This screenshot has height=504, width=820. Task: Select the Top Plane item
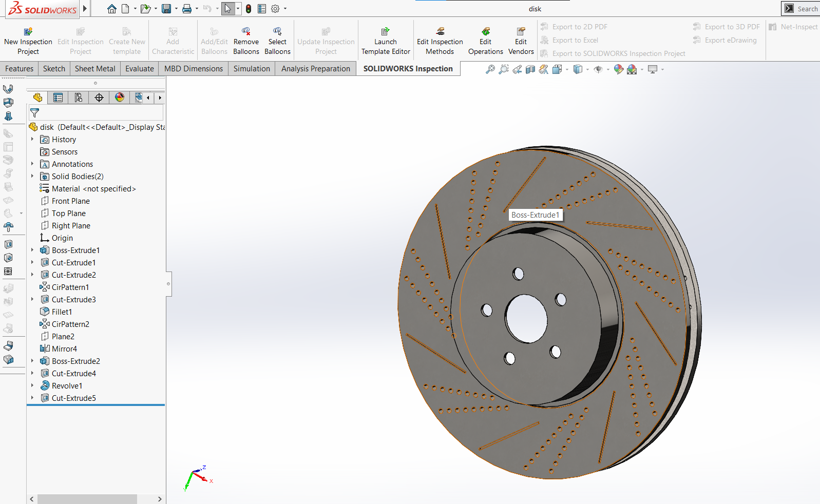(63, 214)
